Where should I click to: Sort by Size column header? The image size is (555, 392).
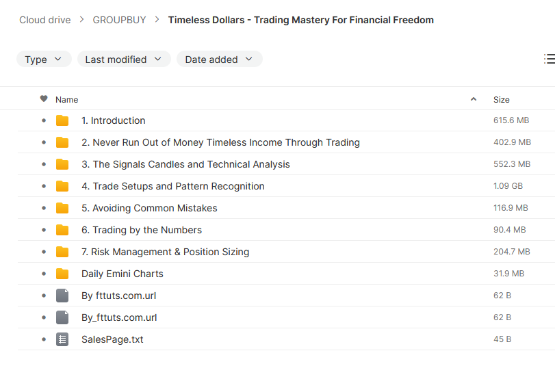[501, 100]
